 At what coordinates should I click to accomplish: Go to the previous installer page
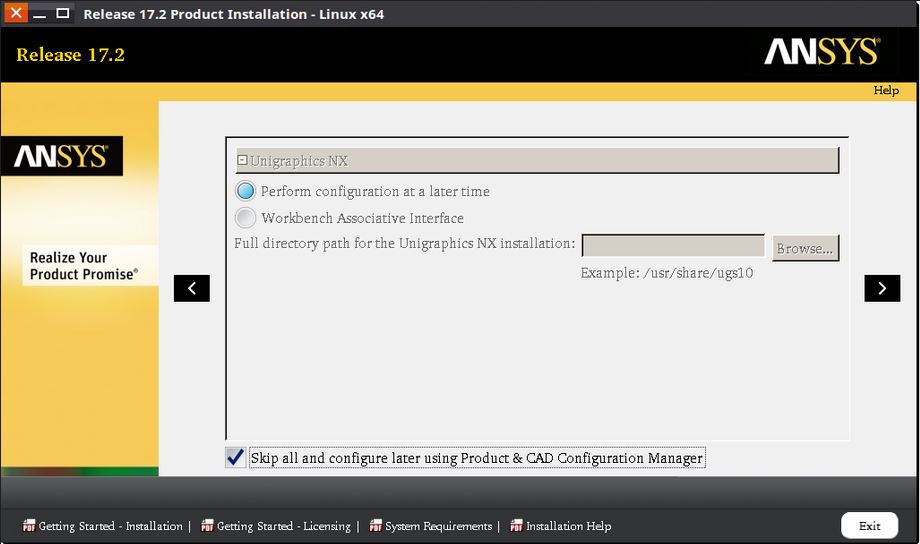[x=192, y=288]
